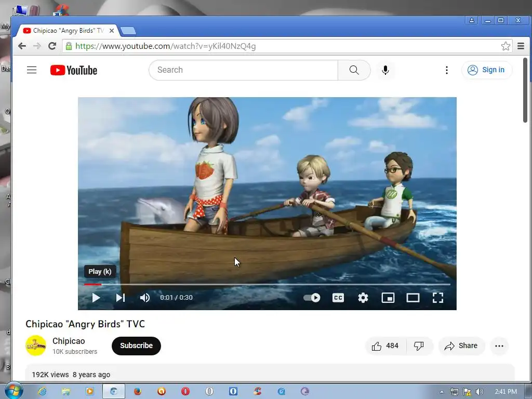This screenshot has width=532, height=399.
Task: Open a new browser tab
Action: [x=128, y=31]
